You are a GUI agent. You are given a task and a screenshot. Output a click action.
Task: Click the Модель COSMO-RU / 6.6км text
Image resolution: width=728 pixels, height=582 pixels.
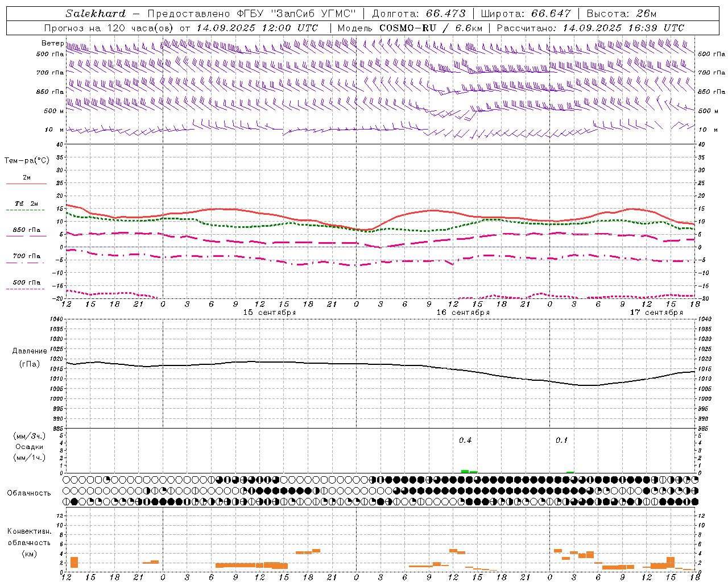point(410,28)
